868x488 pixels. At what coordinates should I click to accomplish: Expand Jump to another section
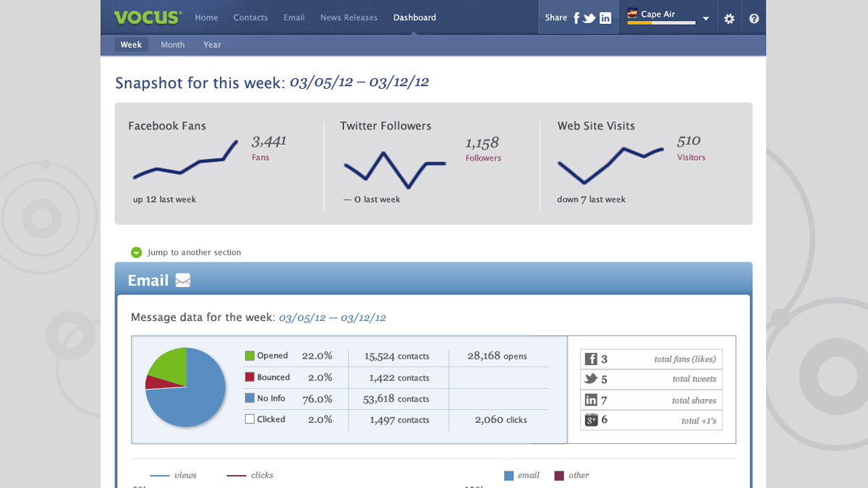point(137,252)
